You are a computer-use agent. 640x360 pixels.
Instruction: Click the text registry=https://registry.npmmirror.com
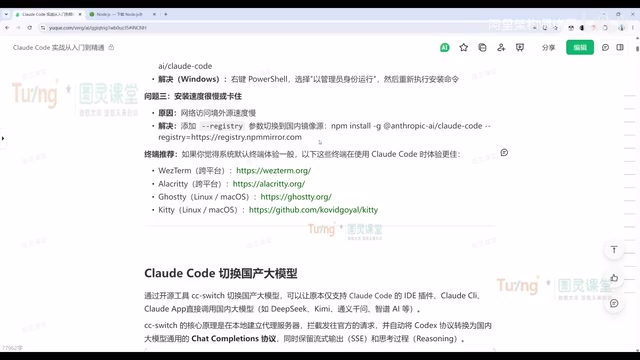pos(230,137)
